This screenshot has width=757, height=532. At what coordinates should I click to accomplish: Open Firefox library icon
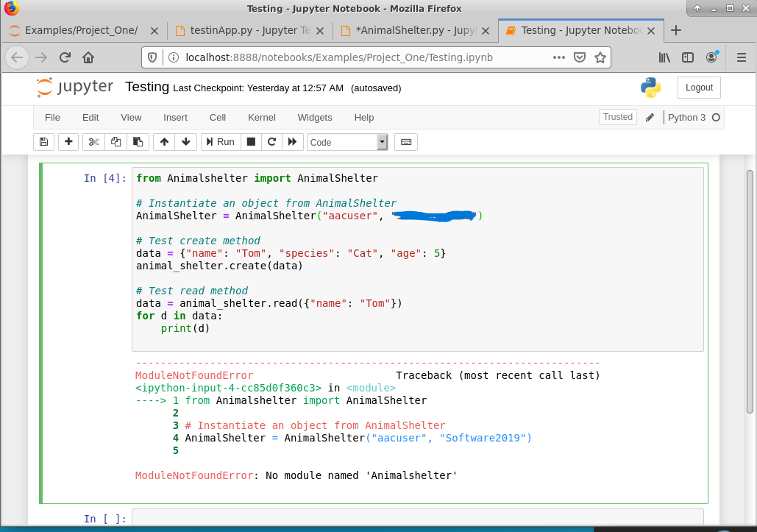(x=664, y=57)
